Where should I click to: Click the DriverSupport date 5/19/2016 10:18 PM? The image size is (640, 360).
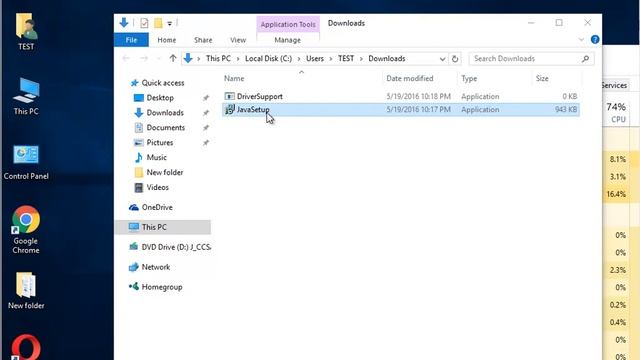[x=418, y=97]
